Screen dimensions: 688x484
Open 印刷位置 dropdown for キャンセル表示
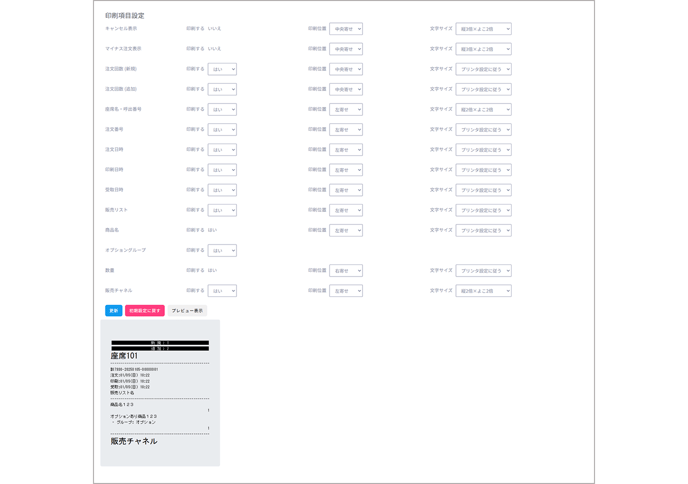click(x=346, y=29)
